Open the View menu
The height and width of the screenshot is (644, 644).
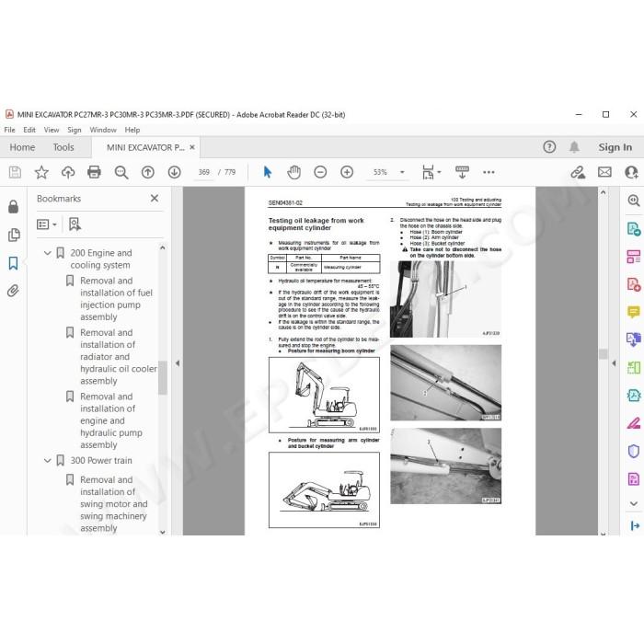coord(52,130)
